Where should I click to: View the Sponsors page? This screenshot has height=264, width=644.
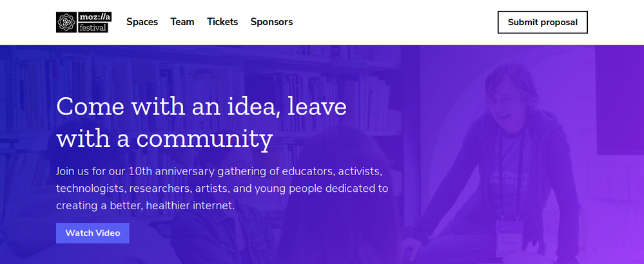coord(271,22)
